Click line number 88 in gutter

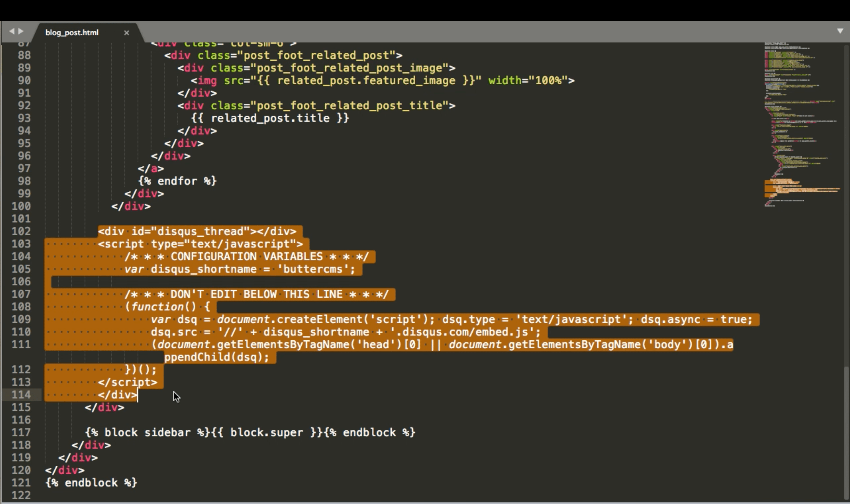pyautogui.click(x=24, y=55)
